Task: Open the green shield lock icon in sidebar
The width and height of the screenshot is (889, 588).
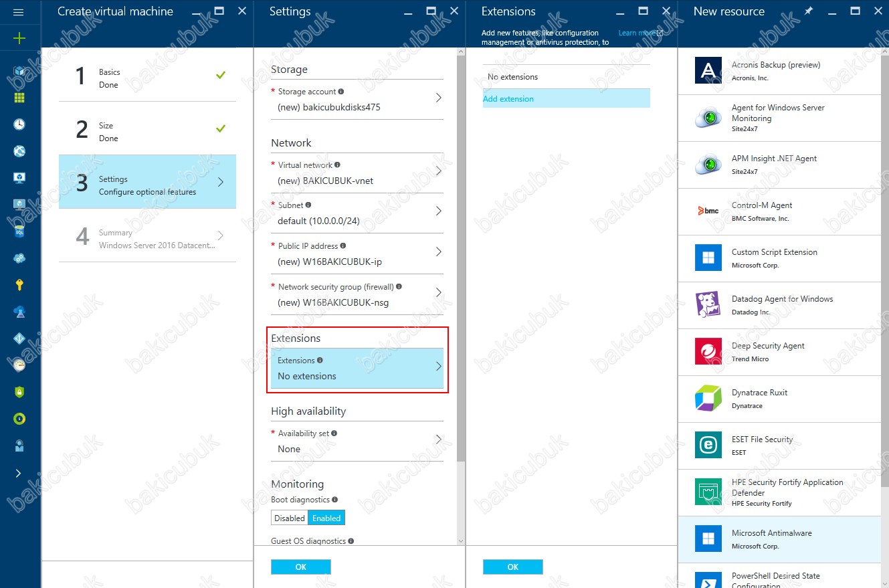Action: pyautogui.click(x=19, y=392)
